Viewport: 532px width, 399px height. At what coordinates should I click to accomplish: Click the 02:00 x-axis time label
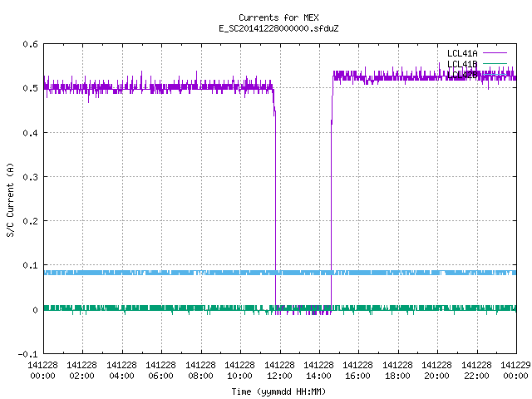(81, 376)
